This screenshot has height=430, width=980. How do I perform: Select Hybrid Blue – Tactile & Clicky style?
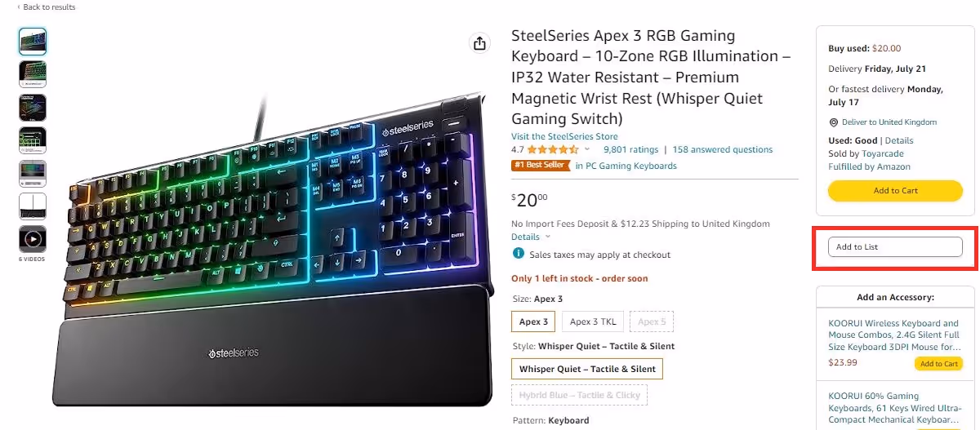click(579, 395)
